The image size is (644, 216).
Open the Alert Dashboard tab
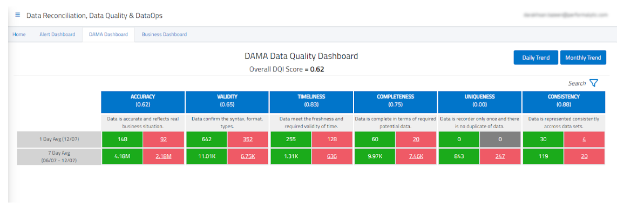click(57, 34)
